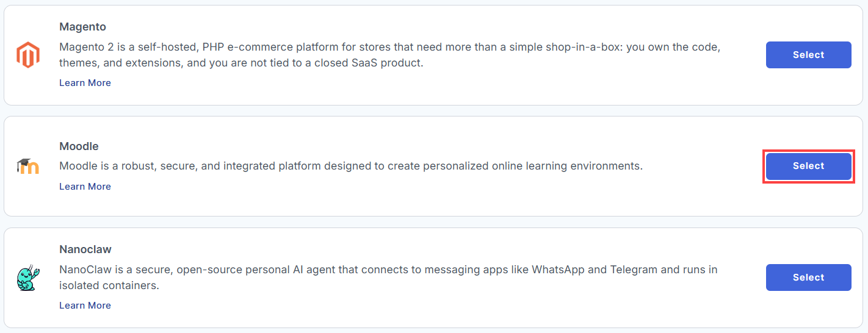Open Learn More link under Magento
The image size is (868, 333).
point(85,83)
